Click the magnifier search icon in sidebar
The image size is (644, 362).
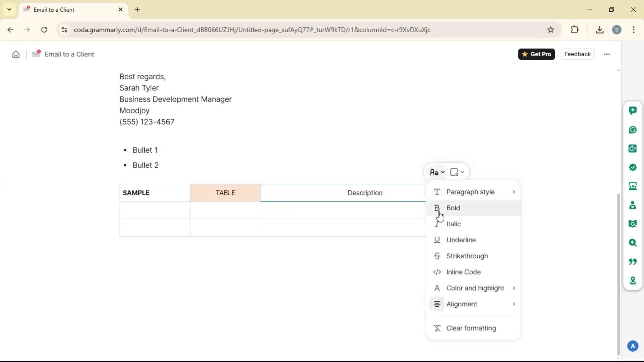click(x=633, y=243)
